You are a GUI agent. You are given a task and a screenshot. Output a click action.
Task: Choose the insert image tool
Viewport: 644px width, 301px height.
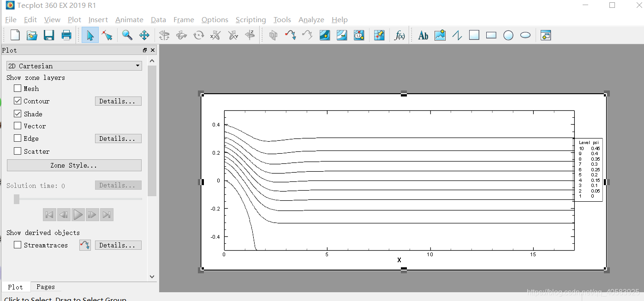(440, 35)
